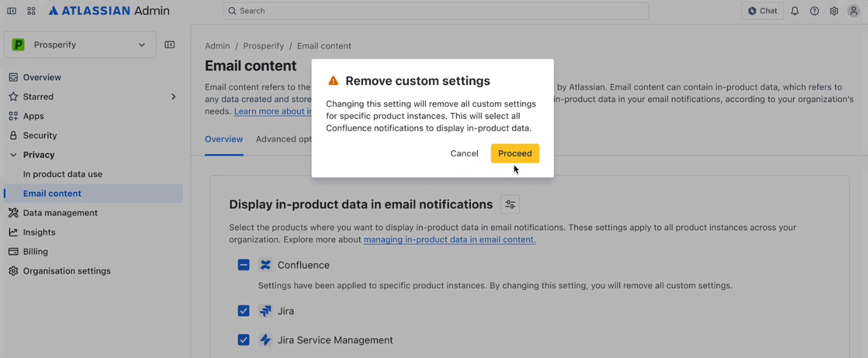Click the Organisation settings gear icon

[13, 271]
